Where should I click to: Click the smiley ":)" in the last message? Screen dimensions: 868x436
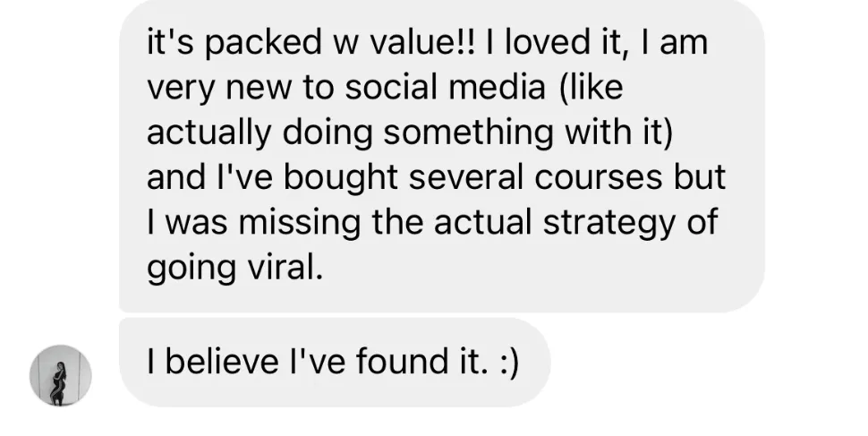pyautogui.click(x=509, y=363)
